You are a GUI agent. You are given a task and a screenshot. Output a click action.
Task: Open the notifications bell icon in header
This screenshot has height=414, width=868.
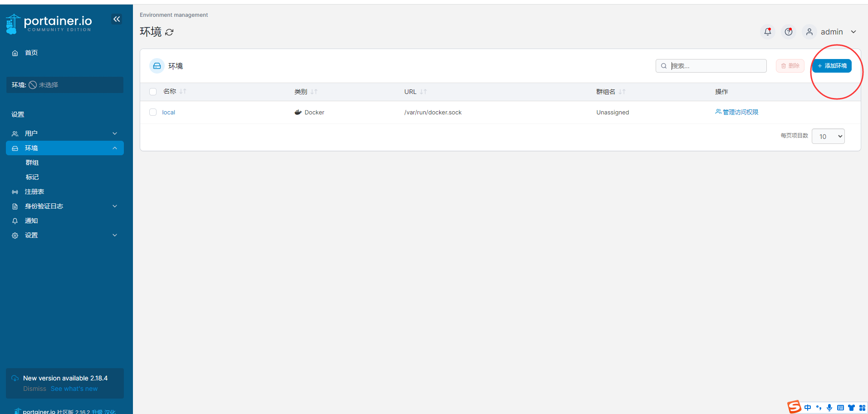click(x=767, y=32)
